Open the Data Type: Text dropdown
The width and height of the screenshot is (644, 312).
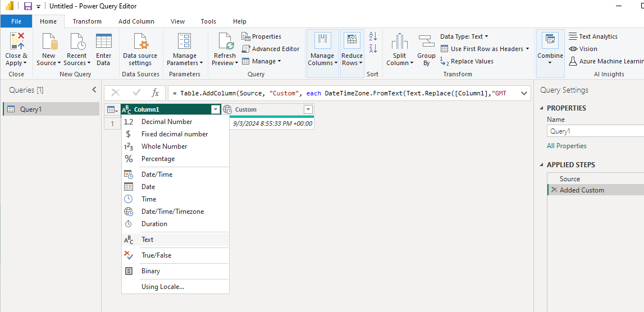click(464, 36)
